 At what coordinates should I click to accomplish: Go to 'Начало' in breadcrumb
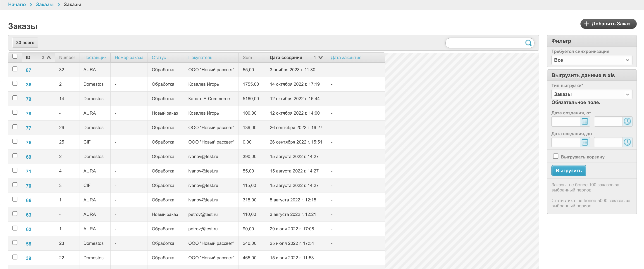coord(17,5)
